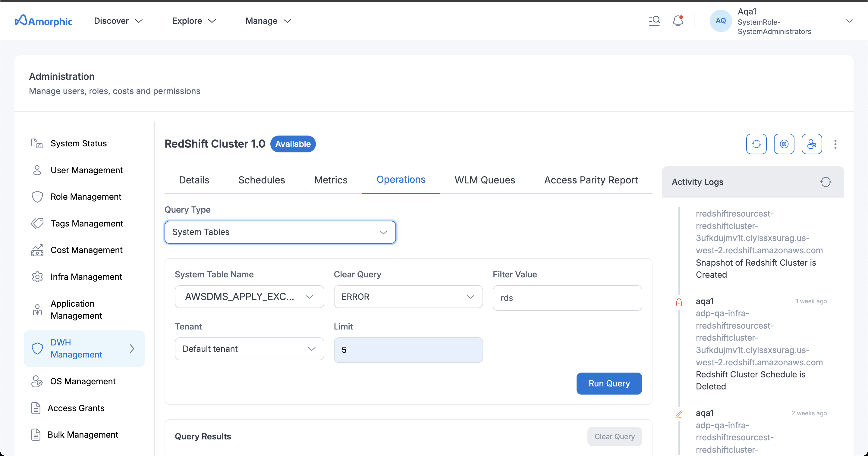The width and height of the screenshot is (868, 456).
Task: Switch to the Metrics tab
Action: click(331, 180)
